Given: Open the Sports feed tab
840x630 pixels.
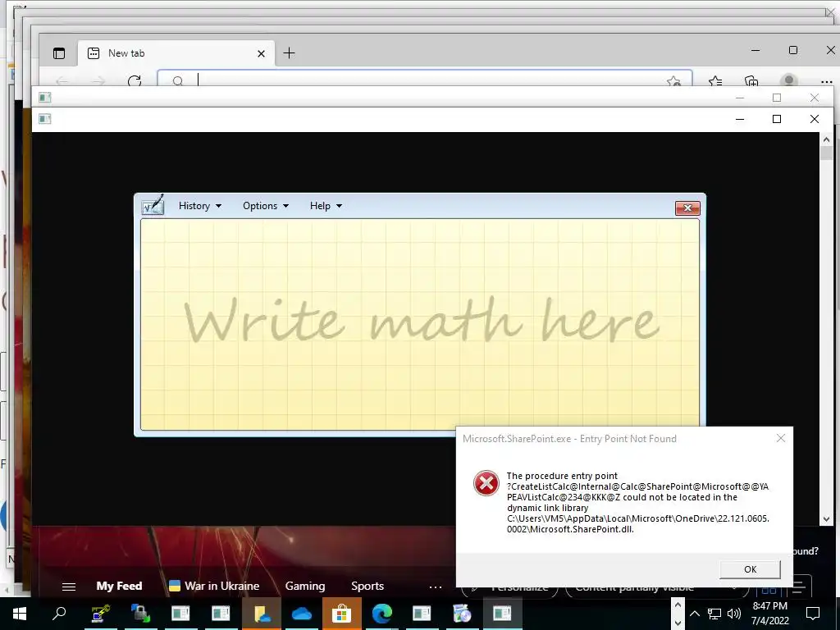Looking at the screenshot, I should click(367, 586).
